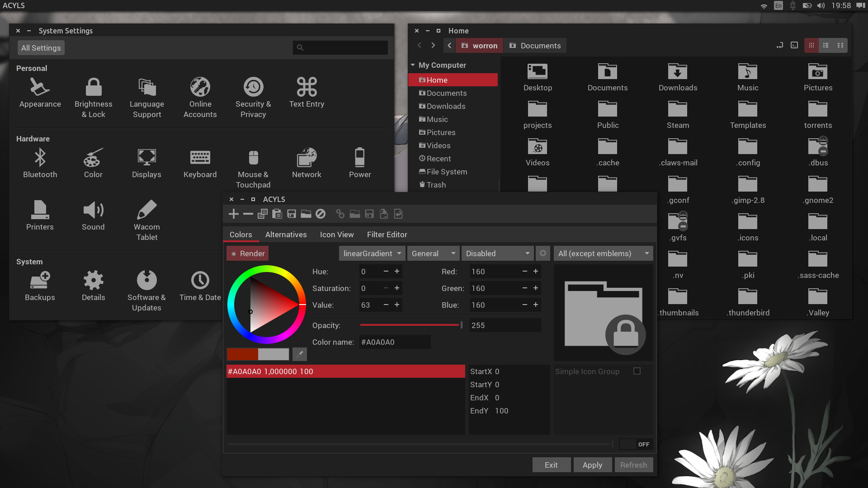Collapse the My Computer tree section
868x488 pixels.
coord(413,65)
